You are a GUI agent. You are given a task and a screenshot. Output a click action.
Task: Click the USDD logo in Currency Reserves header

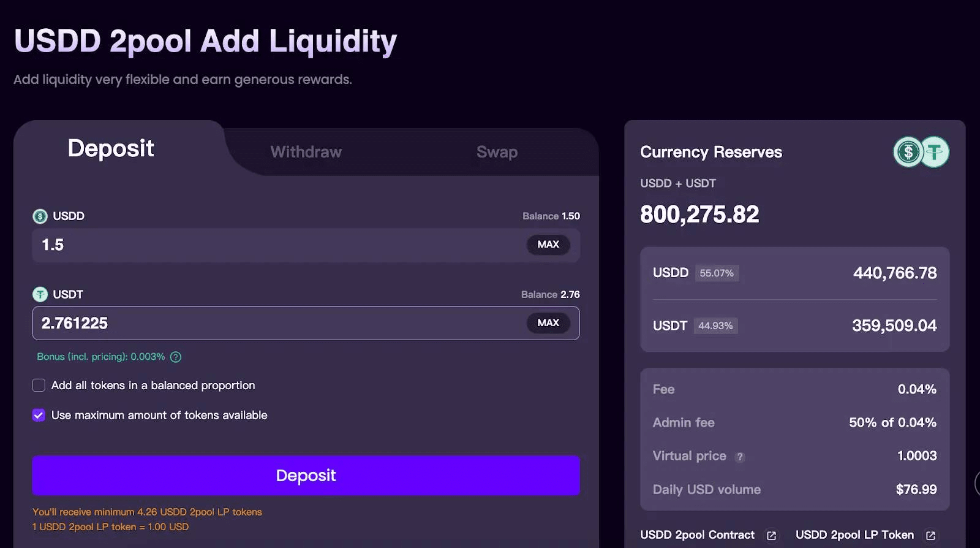pos(908,152)
